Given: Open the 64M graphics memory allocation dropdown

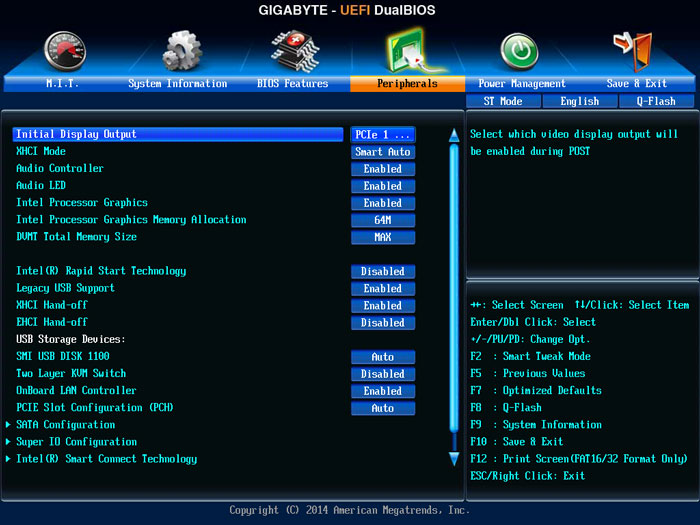Looking at the screenshot, I should tap(383, 220).
